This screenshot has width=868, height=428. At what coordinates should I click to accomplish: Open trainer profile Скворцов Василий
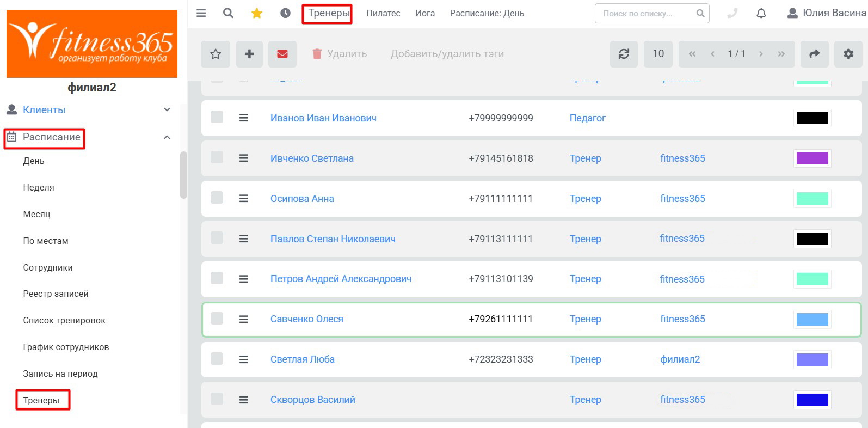pyautogui.click(x=313, y=400)
